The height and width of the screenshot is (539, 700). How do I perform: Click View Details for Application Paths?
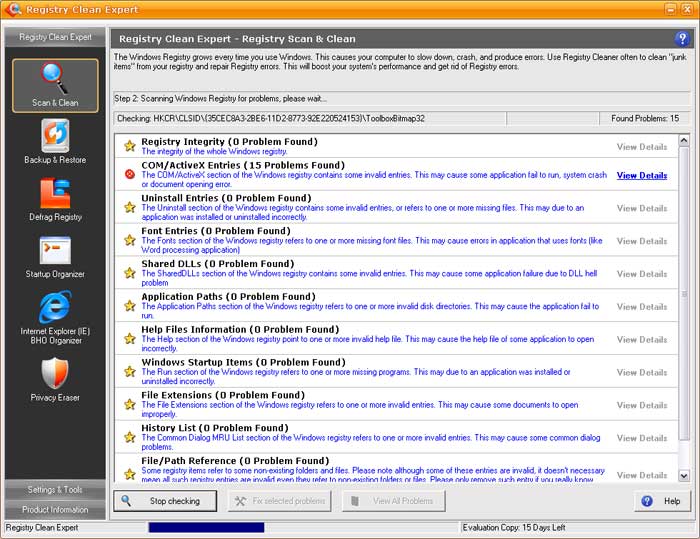(x=642, y=307)
